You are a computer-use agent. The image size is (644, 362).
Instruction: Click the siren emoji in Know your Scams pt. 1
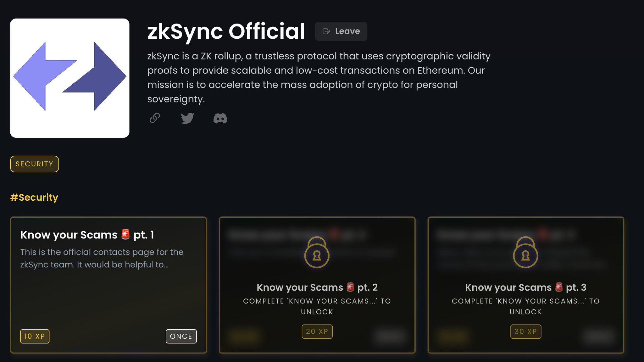click(126, 234)
